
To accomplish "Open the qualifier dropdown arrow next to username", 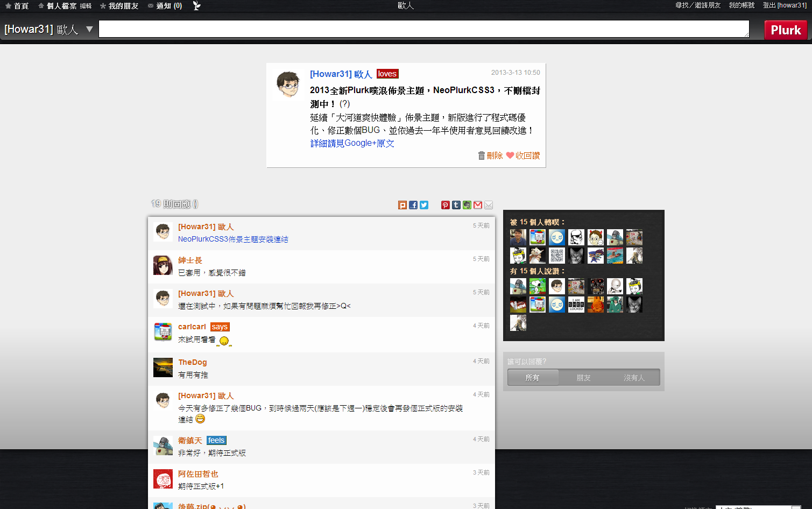I will click(x=89, y=29).
